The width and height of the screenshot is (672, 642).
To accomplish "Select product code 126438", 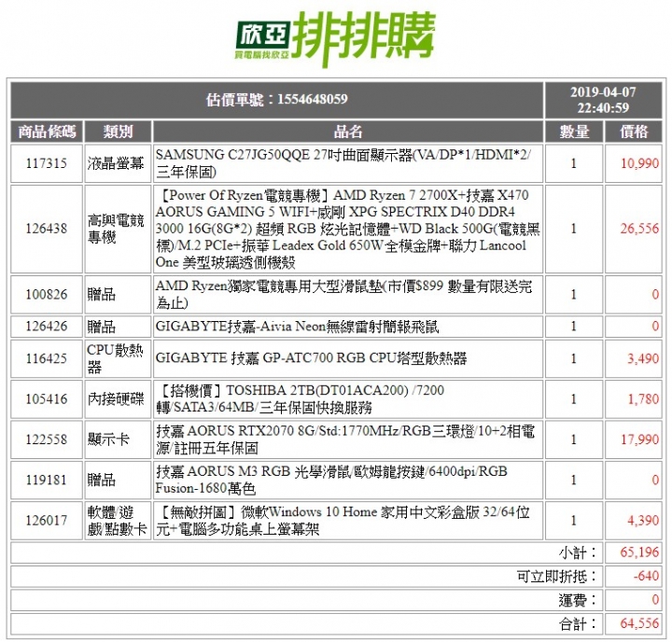I will click(x=47, y=229).
